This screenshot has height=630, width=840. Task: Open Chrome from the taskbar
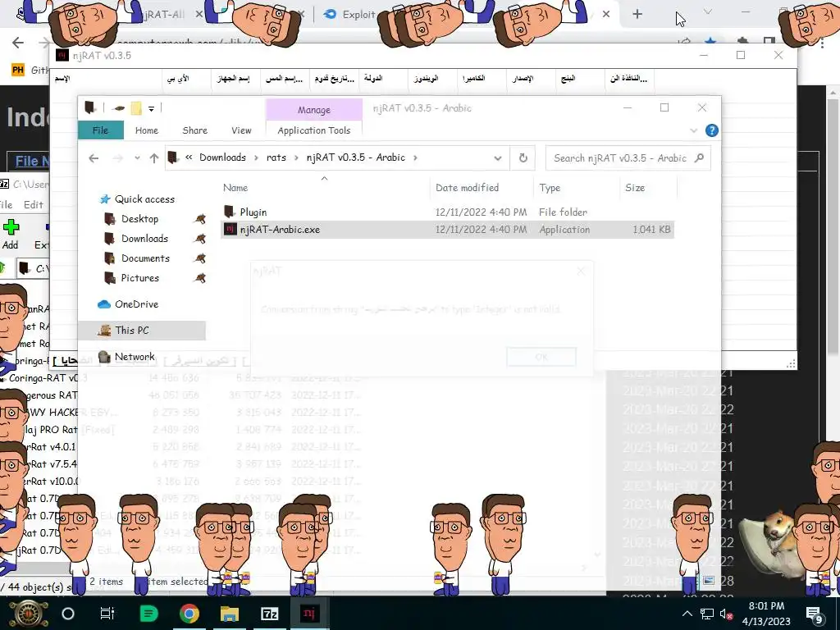pyautogui.click(x=189, y=614)
